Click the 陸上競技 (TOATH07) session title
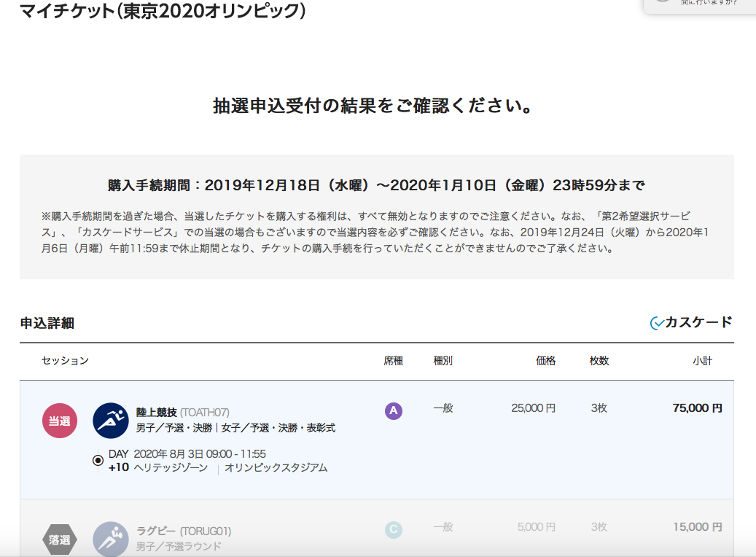This screenshot has height=557, width=756. [183, 413]
